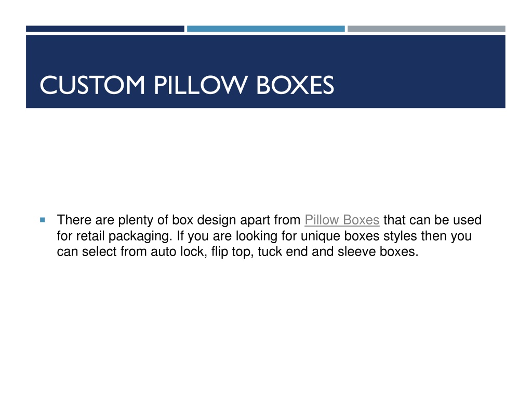532x399 pixels.
Task: Click the word CUSTOM in the heading
Action: 92,85
